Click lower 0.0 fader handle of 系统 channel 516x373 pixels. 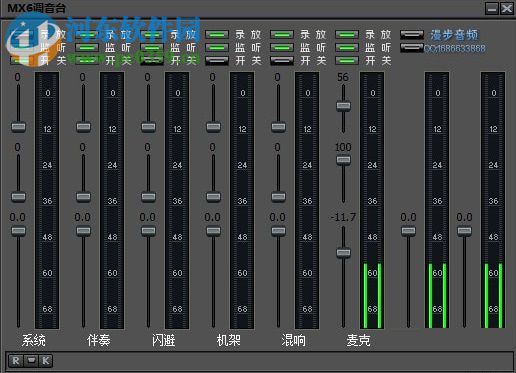(x=18, y=231)
